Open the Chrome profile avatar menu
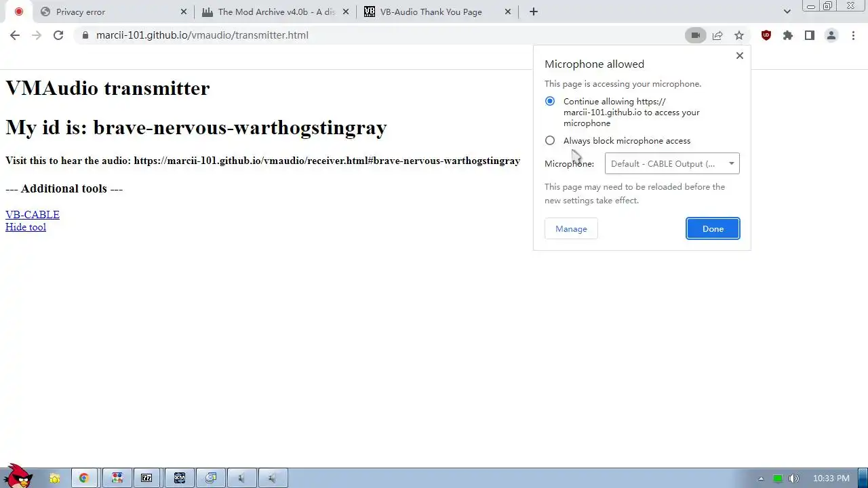 pyautogui.click(x=831, y=35)
